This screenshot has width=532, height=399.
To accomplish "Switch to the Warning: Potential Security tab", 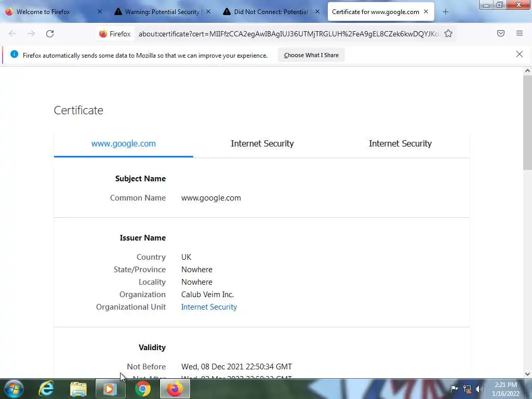I will tap(162, 12).
